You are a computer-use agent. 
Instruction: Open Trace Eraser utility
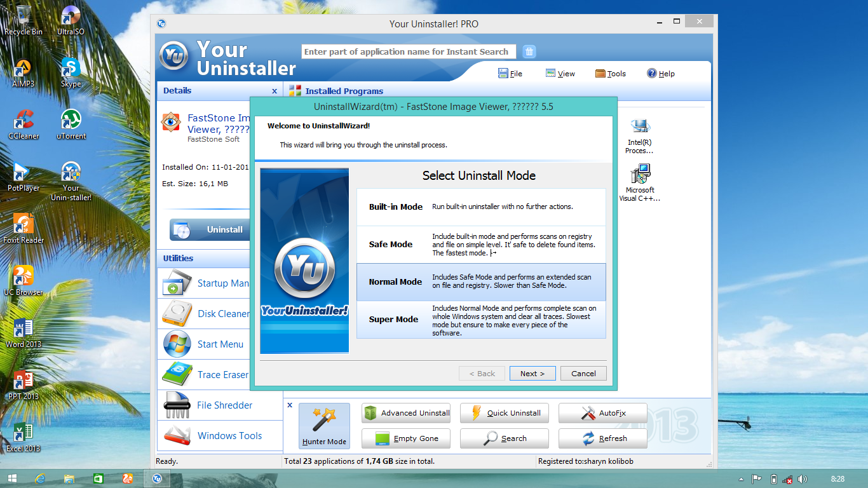click(204, 375)
